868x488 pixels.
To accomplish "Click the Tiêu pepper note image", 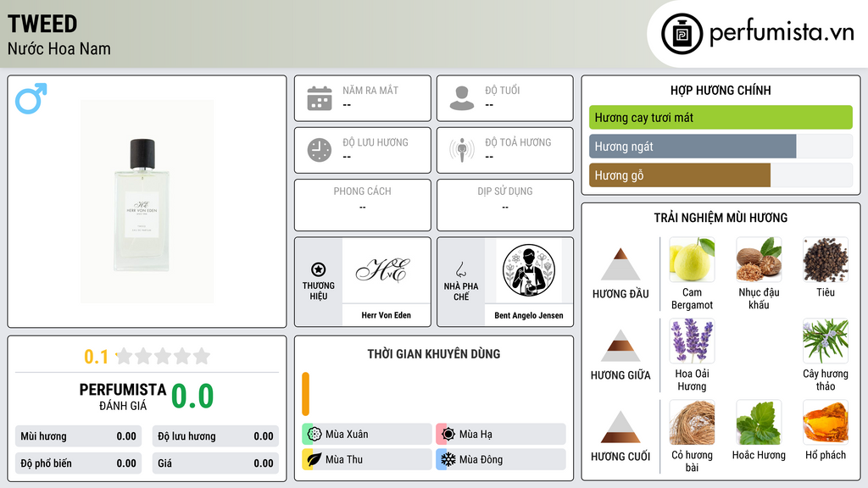I will click(x=826, y=260).
